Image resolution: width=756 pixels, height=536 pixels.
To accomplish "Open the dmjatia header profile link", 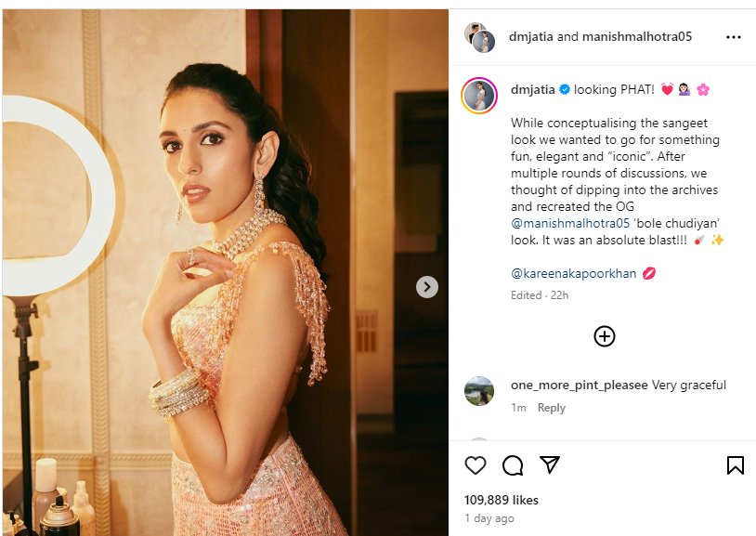I will click(530, 37).
